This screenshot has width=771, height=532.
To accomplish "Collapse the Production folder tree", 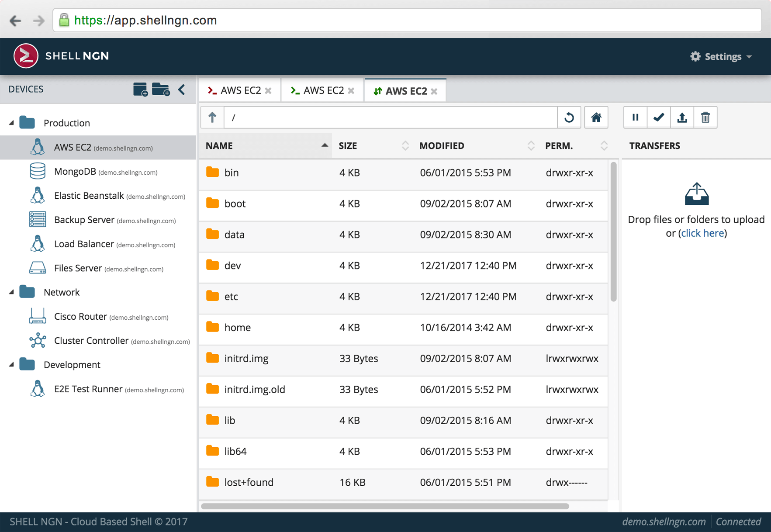I will pyautogui.click(x=11, y=123).
